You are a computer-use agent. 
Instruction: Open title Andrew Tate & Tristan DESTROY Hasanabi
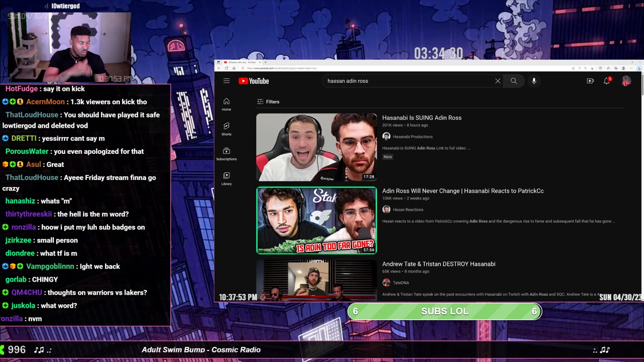[439, 264]
